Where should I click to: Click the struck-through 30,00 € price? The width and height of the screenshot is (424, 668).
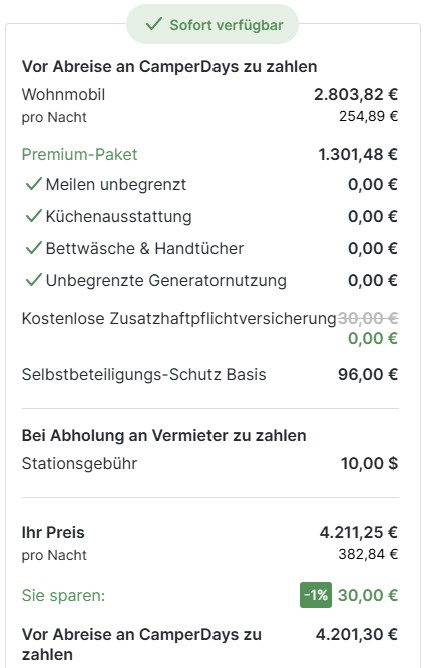(x=368, y=318)
